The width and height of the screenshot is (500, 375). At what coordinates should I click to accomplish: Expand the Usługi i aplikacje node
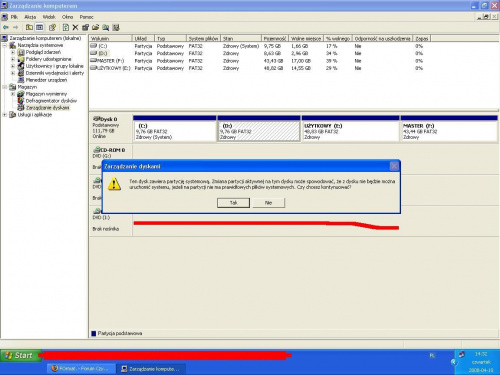tap(5, 115)
